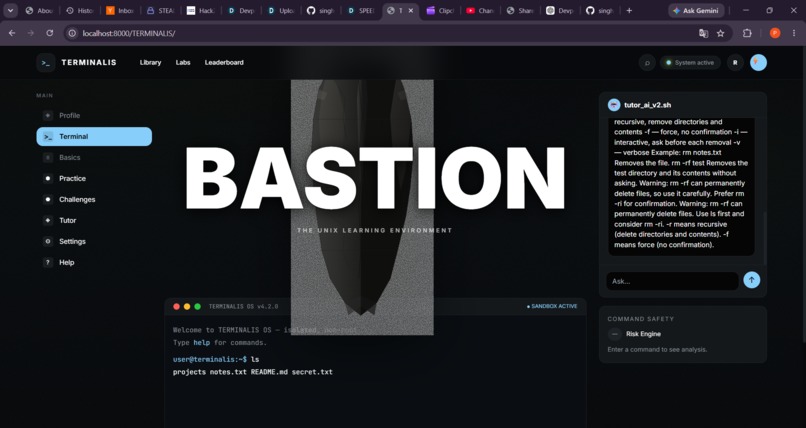The width and height of the screenshot is (806, 428).
Task: Open Practice in the sidebar
Action: (94, 178)
